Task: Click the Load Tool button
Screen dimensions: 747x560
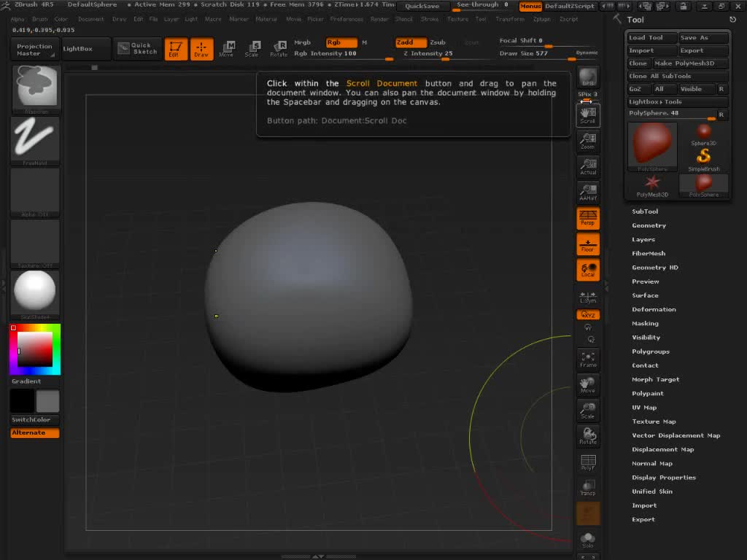Action: (651, 38)
